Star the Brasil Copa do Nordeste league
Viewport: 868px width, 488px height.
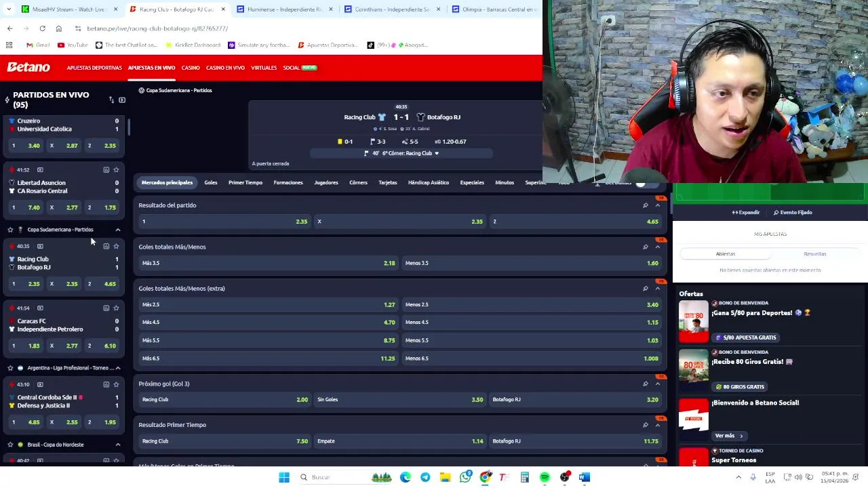pyautogui.click(x=10, y=445)
